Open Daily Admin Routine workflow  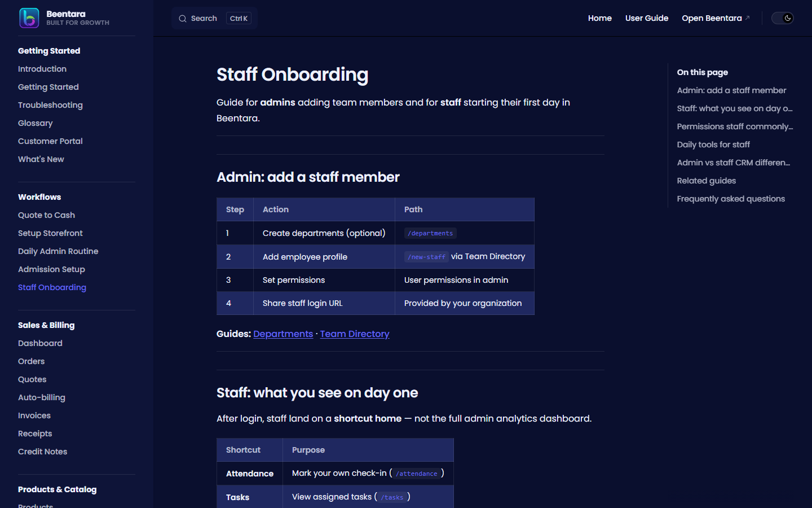pos(58,251)
